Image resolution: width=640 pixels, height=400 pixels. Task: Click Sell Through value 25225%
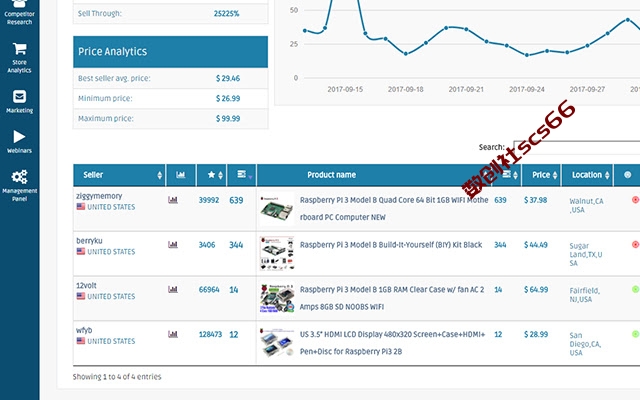[226, 13]
